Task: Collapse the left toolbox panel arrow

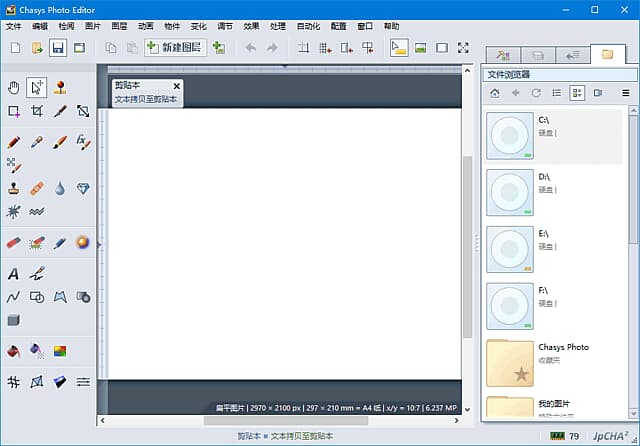Action: [98, 242]
